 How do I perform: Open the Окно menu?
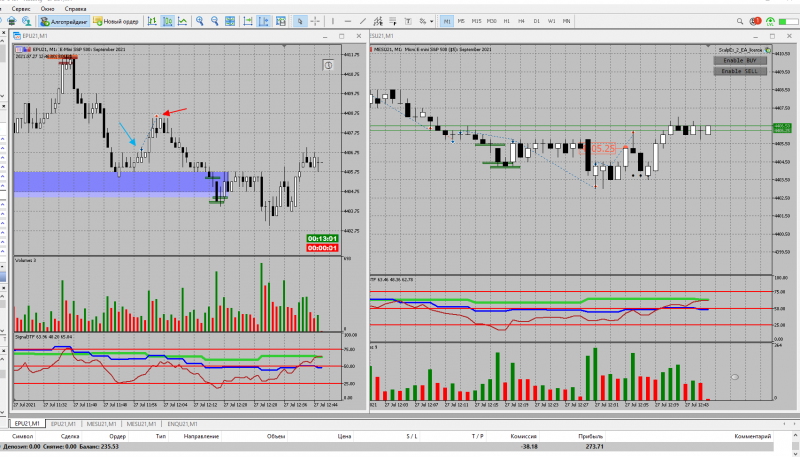coord(47,9)
